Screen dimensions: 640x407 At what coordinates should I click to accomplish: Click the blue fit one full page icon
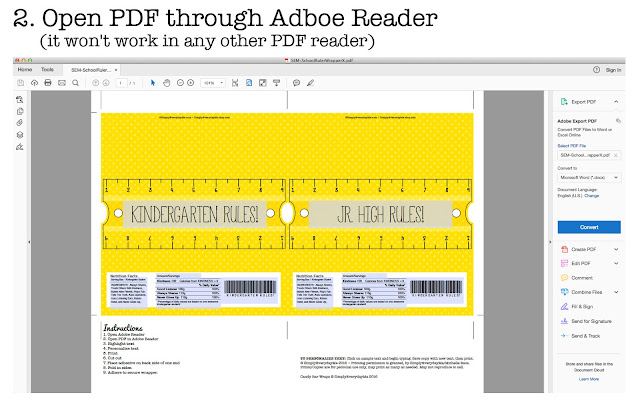pos(249,83)
